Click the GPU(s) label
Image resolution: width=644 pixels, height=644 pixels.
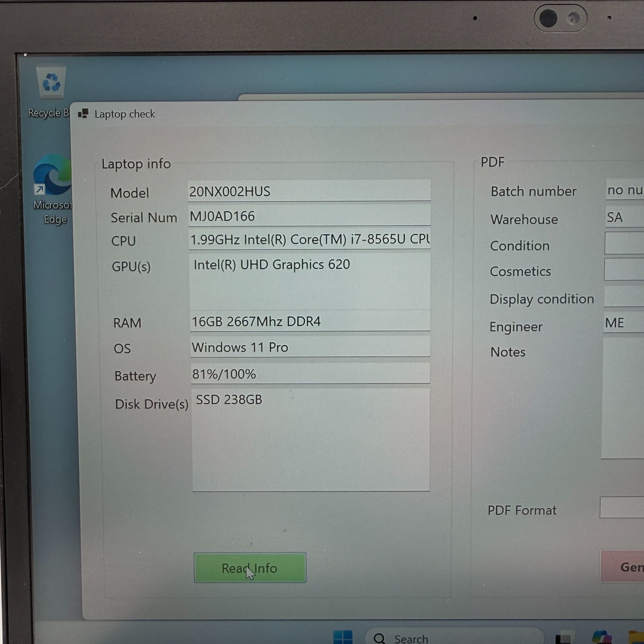131,266
